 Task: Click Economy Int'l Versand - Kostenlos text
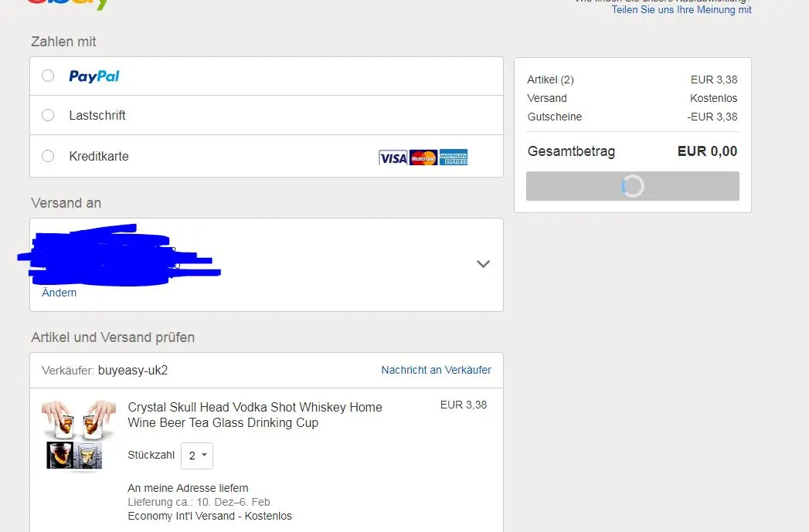[x=209, y=516]
